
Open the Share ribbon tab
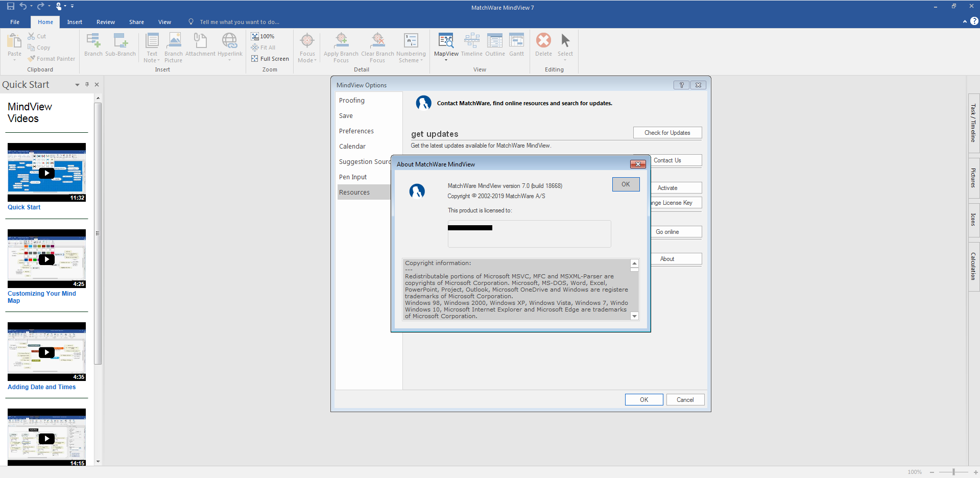[136, 22]
